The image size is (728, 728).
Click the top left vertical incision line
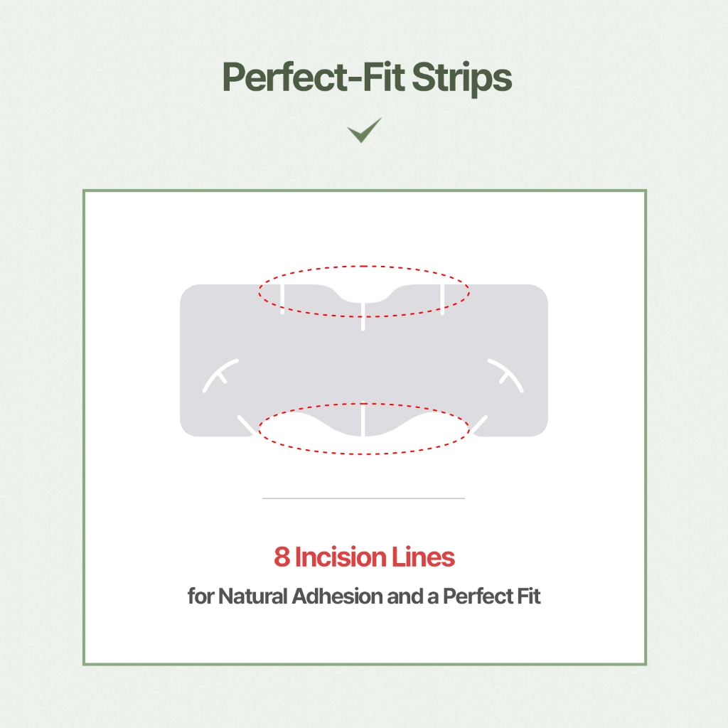pyautogui.click(x=282, y=299)
